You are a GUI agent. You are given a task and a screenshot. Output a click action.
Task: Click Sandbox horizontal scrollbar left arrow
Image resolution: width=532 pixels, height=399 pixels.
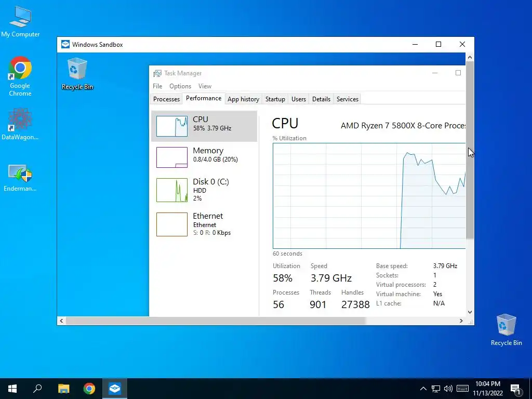tap(61, 321)
